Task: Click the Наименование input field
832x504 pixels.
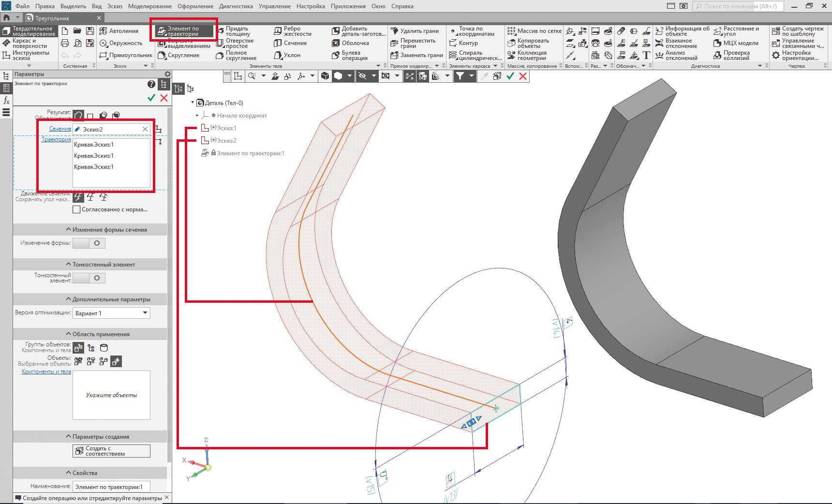Action: coord(111,487)
